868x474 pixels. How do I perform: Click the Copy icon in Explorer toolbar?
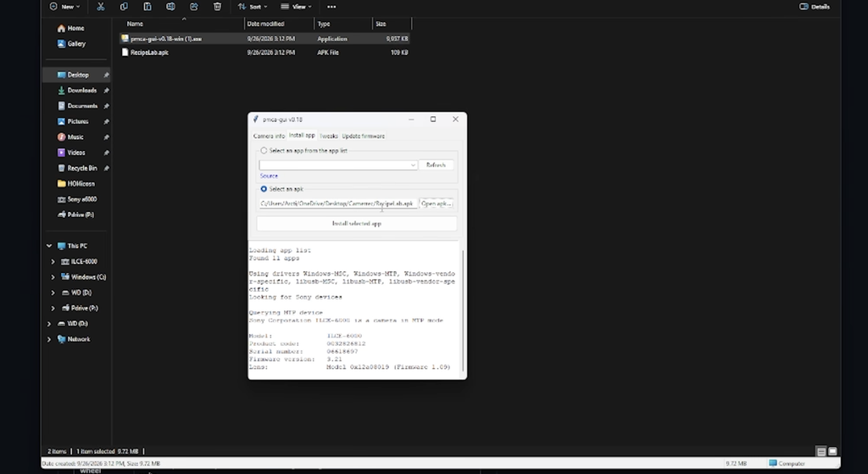[x=124, y=7]
